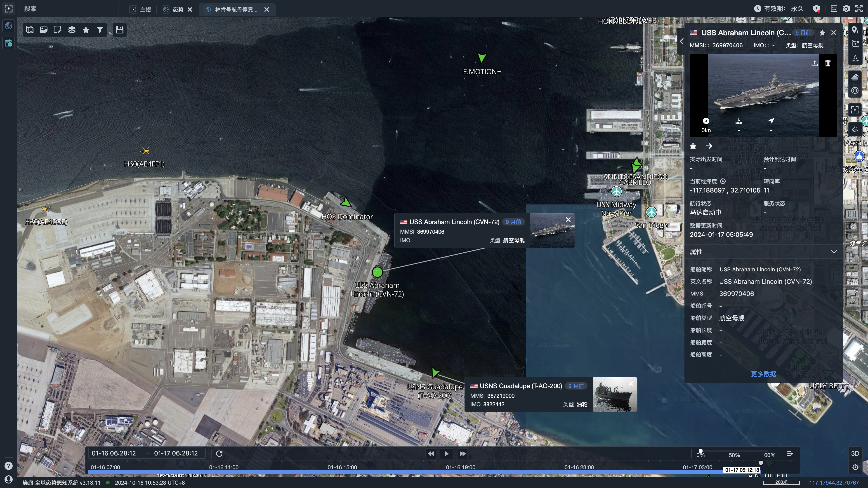The width and height of the screenshot is (868, 488).
Task: Click the 更多数据 link
Action: [763, 374]
